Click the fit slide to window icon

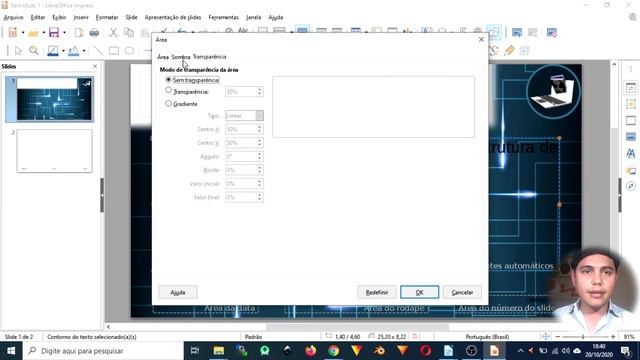pyautogui.click(x=546, y=337)
